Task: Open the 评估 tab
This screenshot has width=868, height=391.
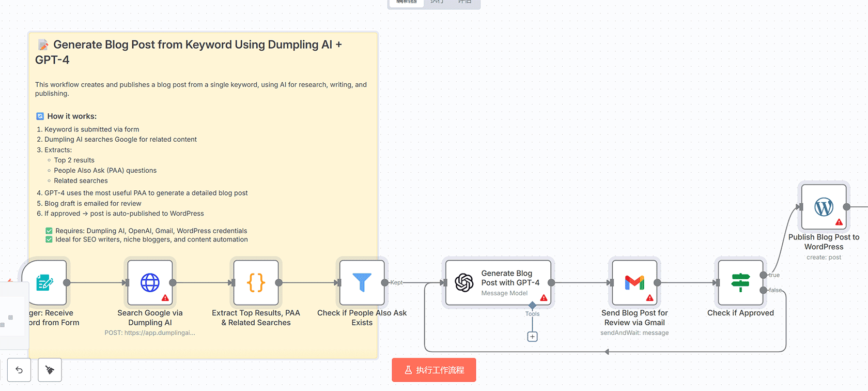Action: pyautogui.click(x=464, y=2)
